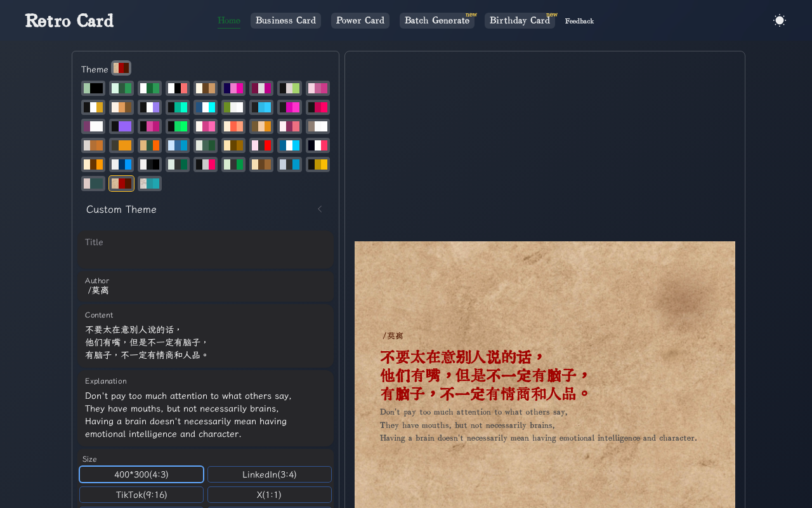Pick the pale pink and dark teal theme

pyautogui.click(x=93, y=184)
